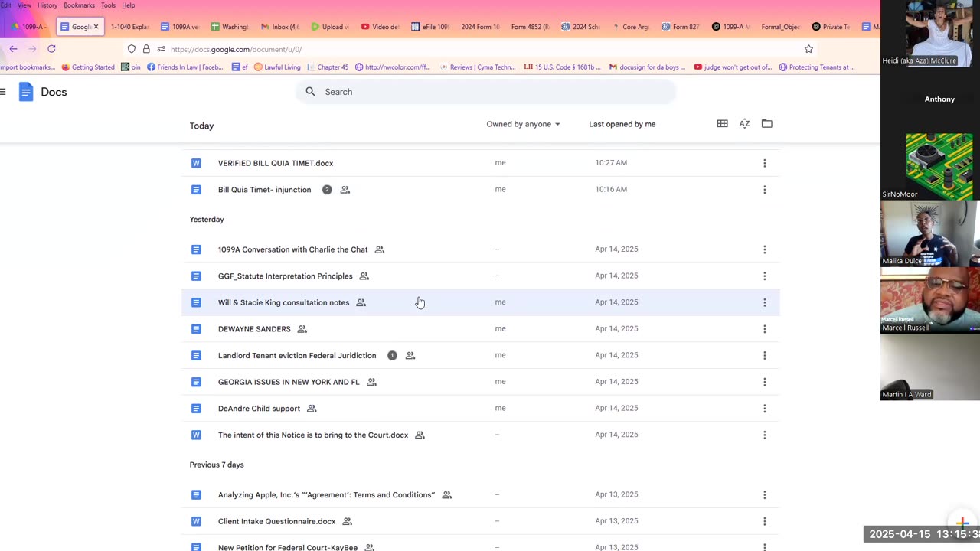980x551 pixels.
Task: Switch to grid view layout
Action: coord(722,124)
